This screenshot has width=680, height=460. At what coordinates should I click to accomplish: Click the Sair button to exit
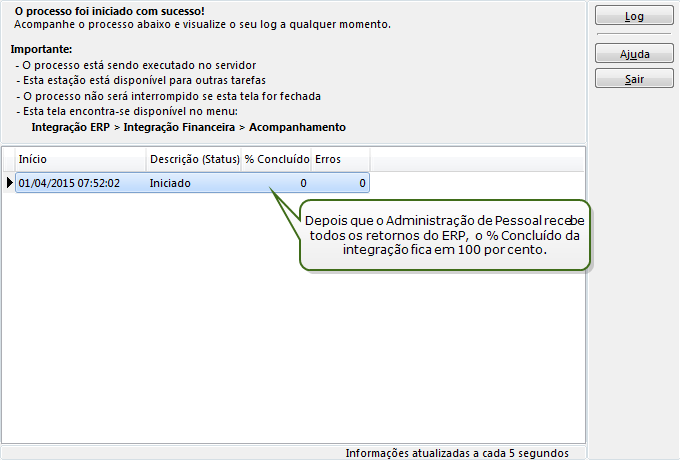[x=634, y=78]
